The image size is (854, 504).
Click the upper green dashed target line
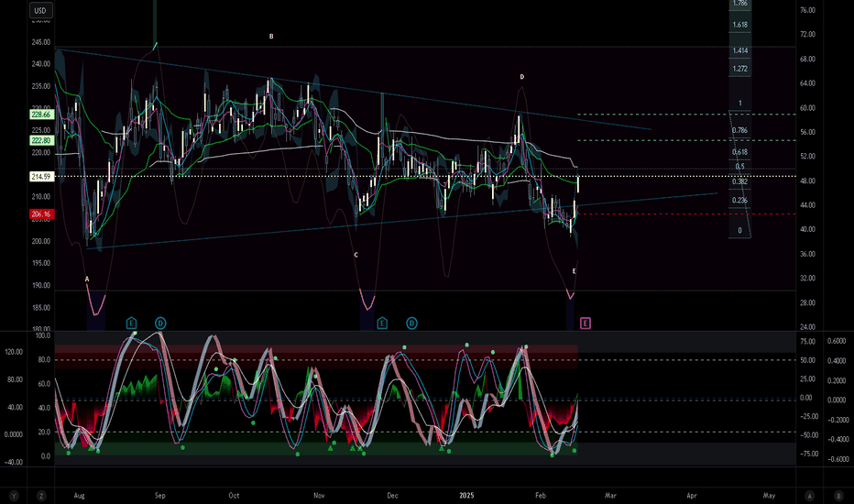(x=686, y=115)
